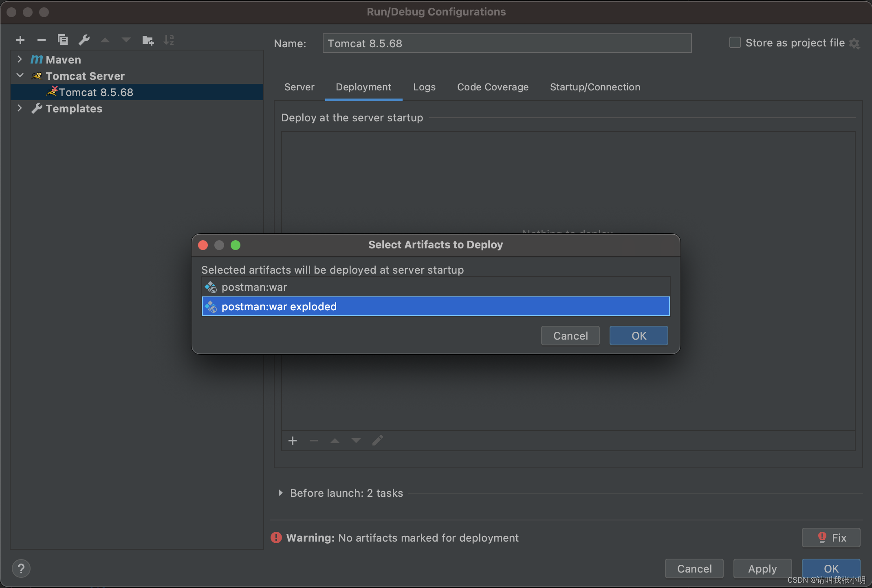Expand the Before launch tasks section
This screenshot has width=872, height=588.
point(280,493)
